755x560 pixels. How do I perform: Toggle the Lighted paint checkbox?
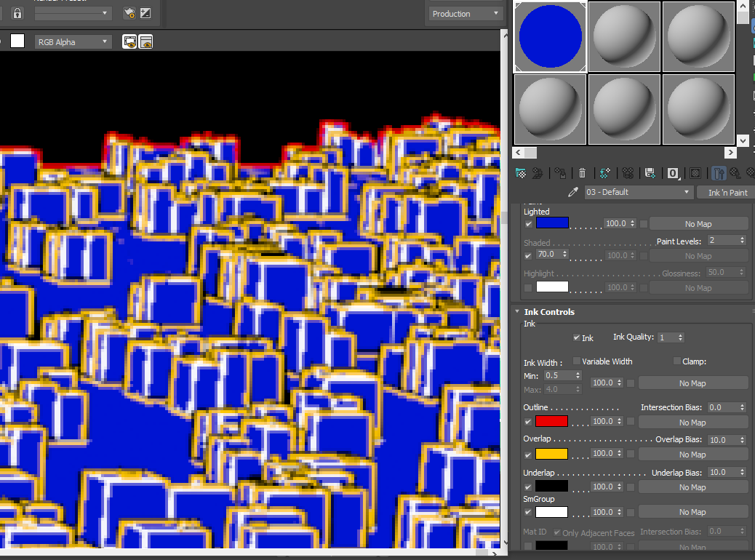(x=529, y=224)
